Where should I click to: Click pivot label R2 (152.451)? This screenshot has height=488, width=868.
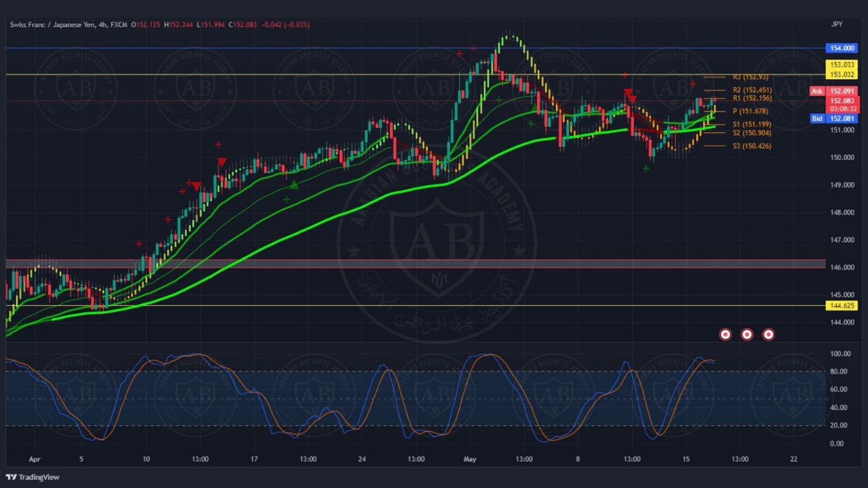pyautogui.click(x=752, y=90)
